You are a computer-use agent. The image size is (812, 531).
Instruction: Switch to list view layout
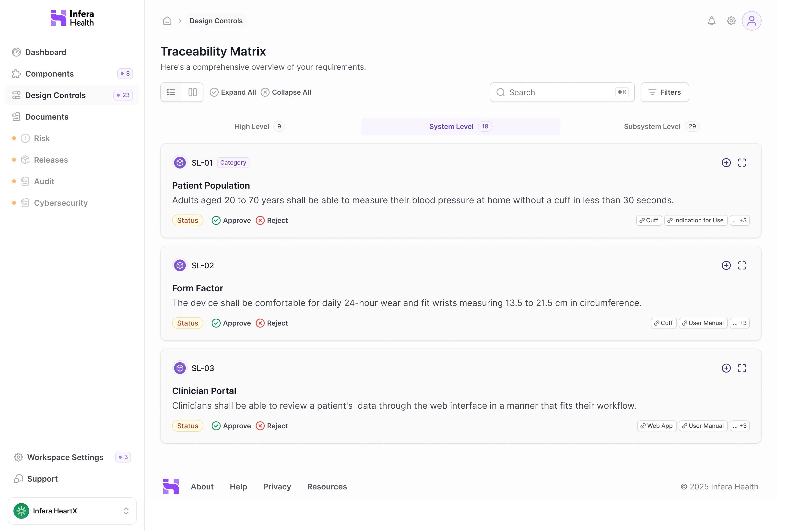tap(171, 92)
